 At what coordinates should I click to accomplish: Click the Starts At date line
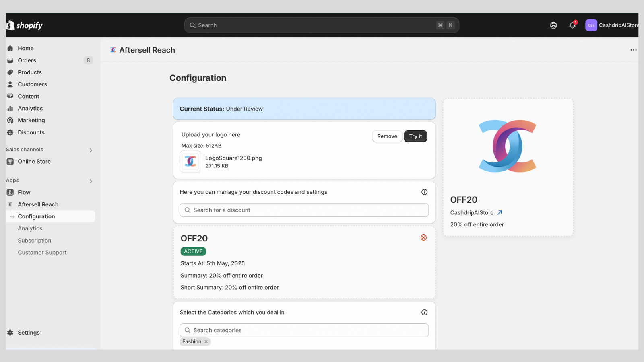click(213, 263)
